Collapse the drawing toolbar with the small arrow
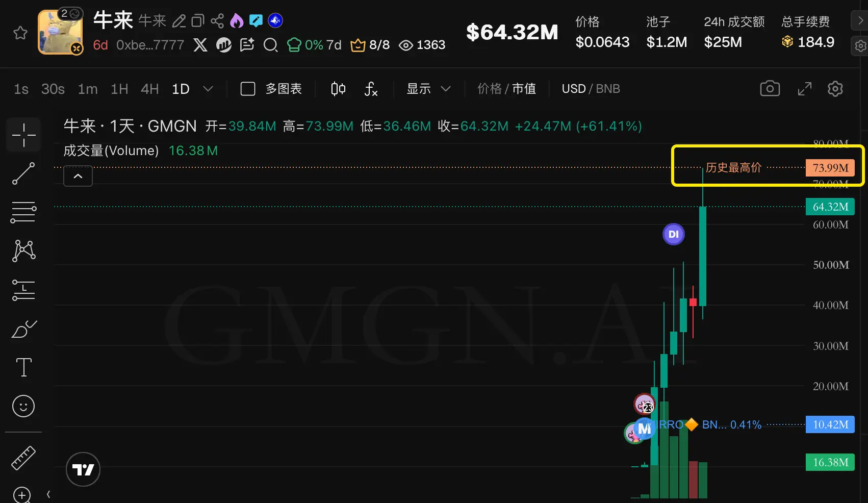The image size is (868, 503). [48, 494]
